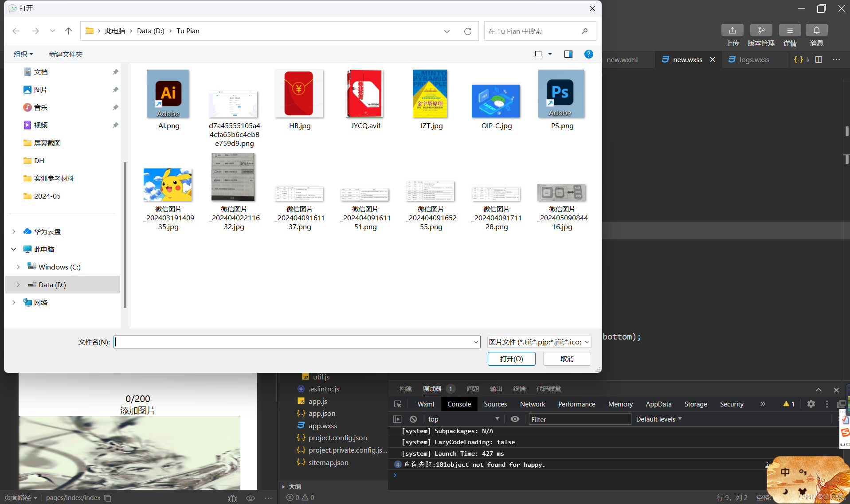Select AI.png thumbnail
This screenshot has height=504, width=850.
click(168, 94)
